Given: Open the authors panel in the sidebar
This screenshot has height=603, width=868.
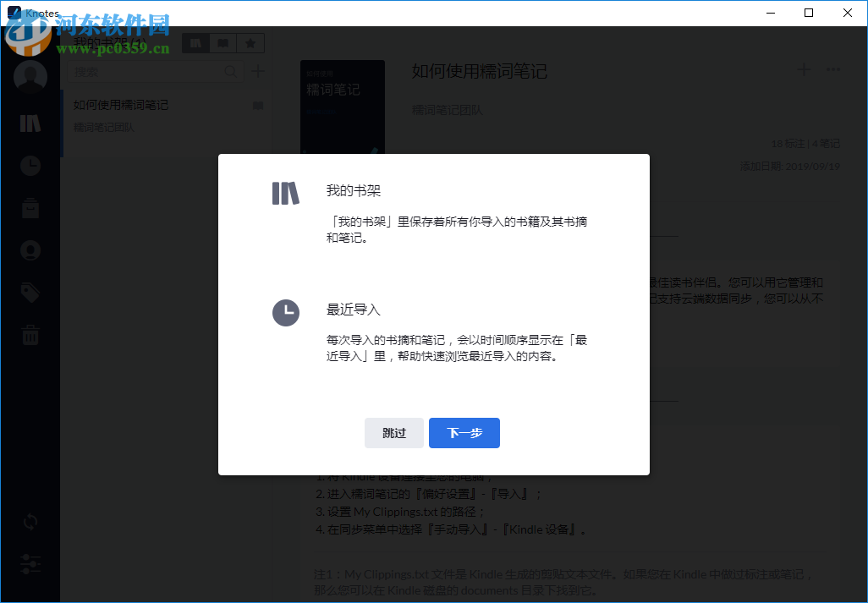Looking at the screenshot, I should [30, 249].
